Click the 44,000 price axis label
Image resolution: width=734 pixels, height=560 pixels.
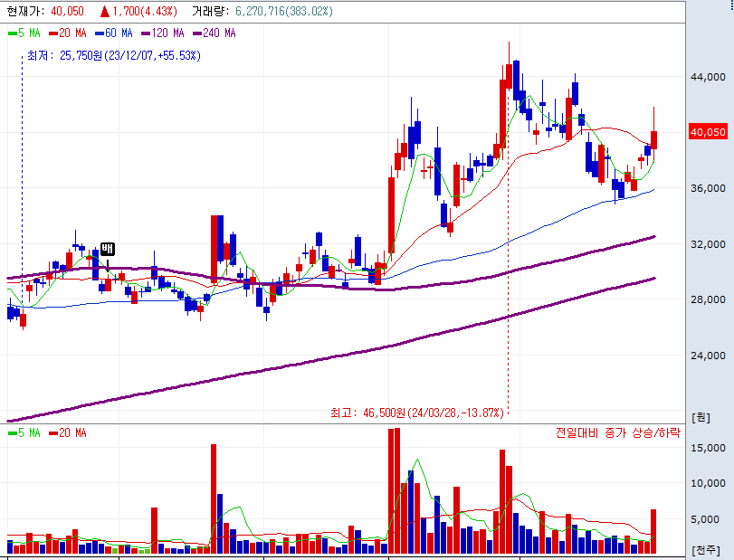click(708, 77)
